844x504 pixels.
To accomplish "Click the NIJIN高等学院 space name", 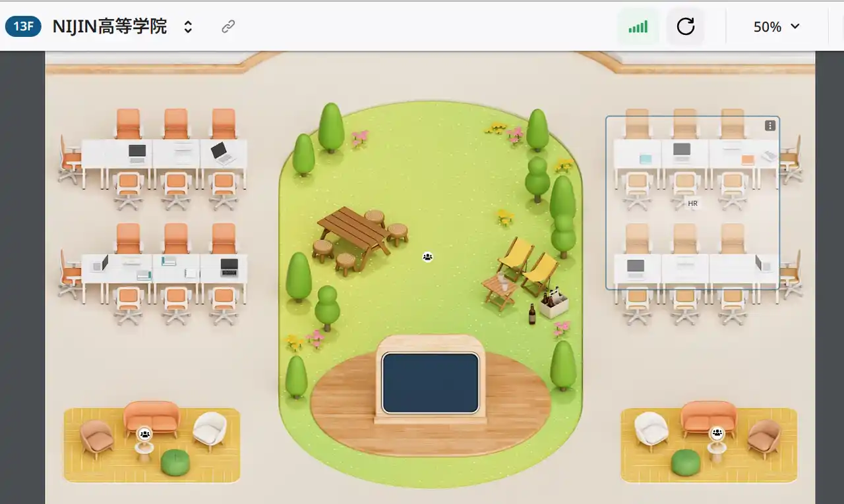I will (109, 26).
